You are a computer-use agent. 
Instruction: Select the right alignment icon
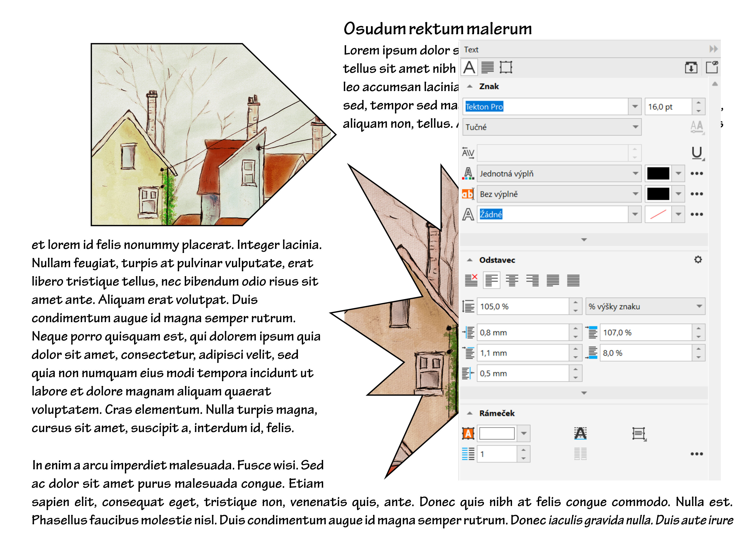tap(532, 280)
